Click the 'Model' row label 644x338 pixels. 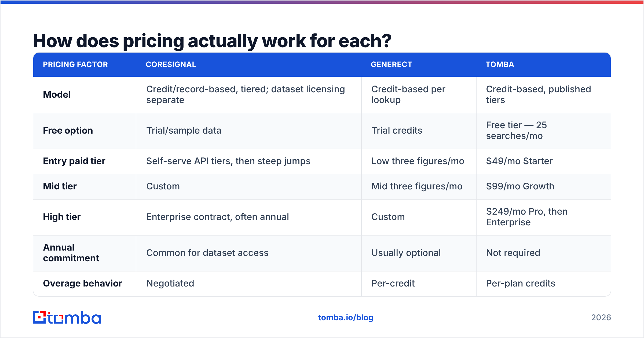pos(57,94)
